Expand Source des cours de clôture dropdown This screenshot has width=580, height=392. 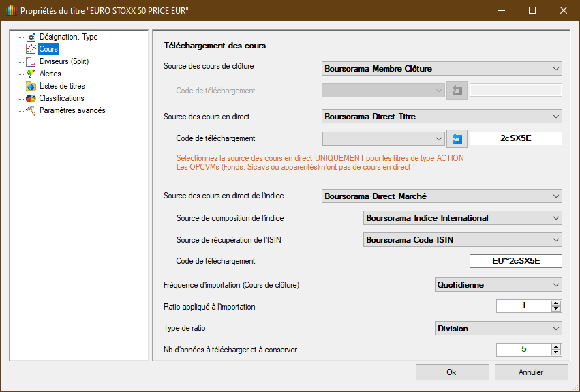(441, 69)
